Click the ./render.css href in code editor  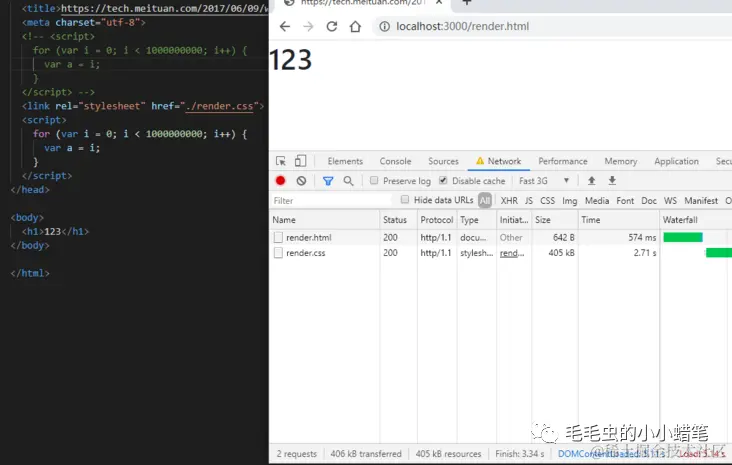pos(219,106)
